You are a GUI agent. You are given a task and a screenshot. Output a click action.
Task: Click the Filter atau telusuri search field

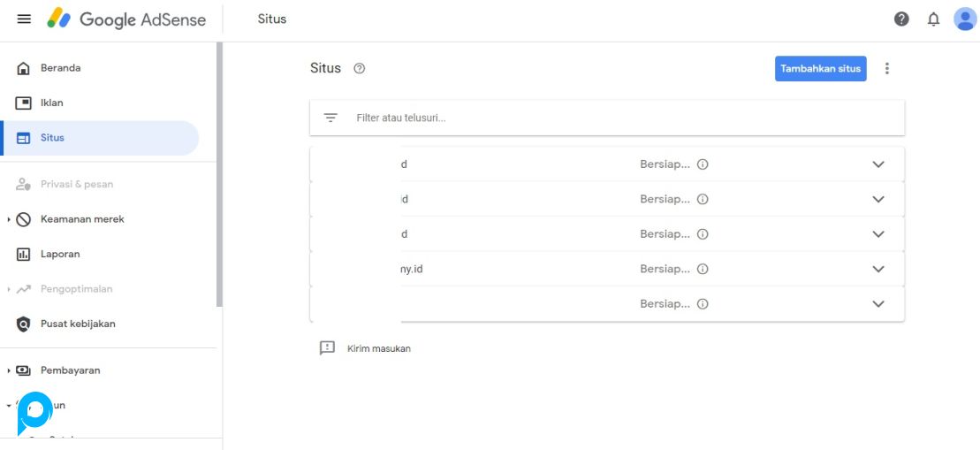(619, 118)
